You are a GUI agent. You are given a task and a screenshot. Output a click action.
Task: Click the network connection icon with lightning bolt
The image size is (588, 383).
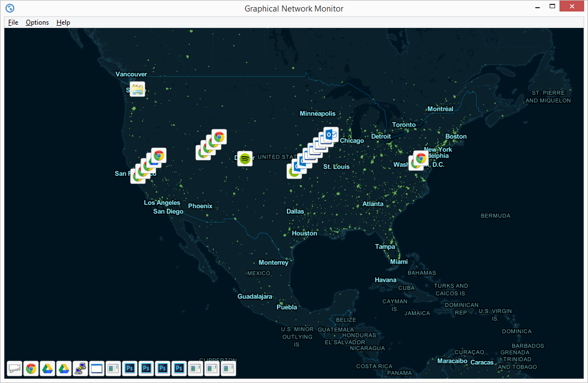tap(80, 369)
